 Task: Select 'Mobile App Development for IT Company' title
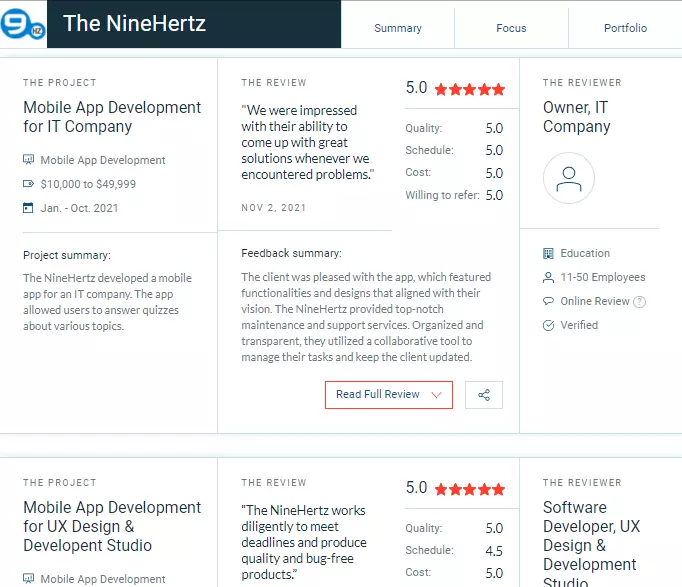click(x=112, y=117)
